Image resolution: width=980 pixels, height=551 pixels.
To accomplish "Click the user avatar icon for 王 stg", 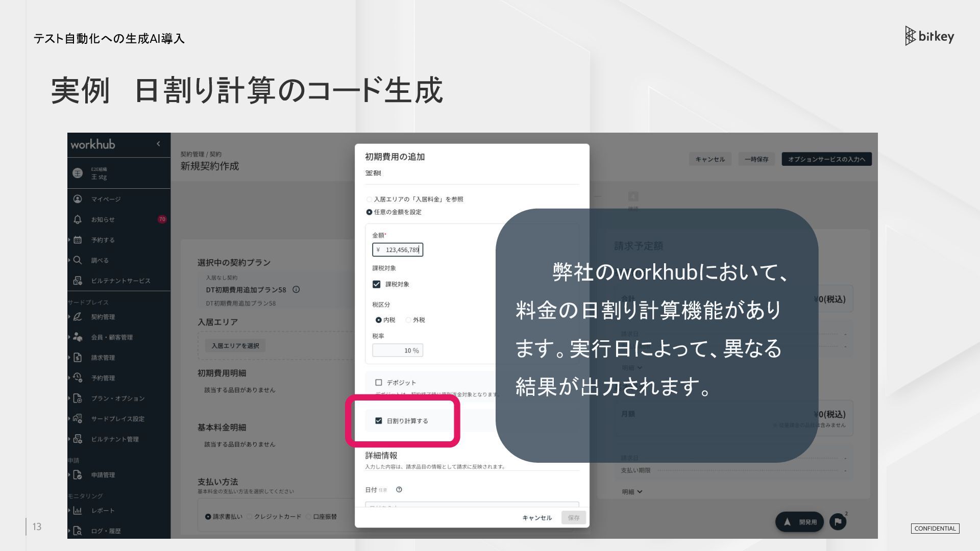I will click(x=78, y=173).
